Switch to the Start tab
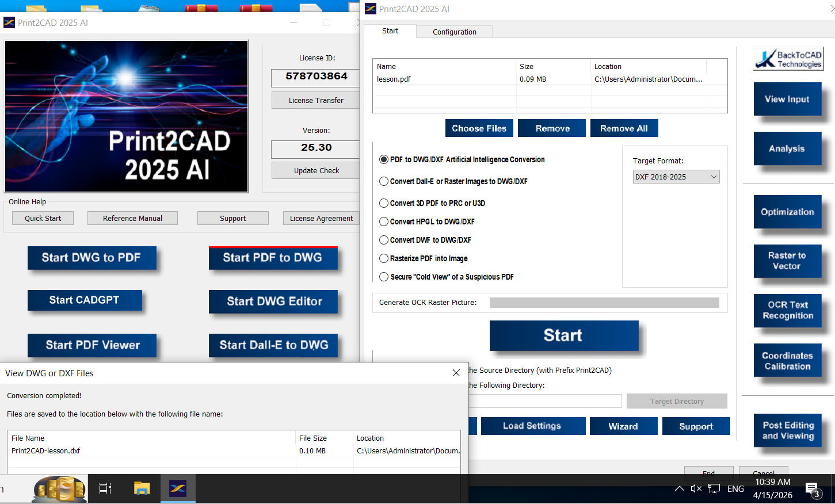The image size is (835, 504). tap(390, 31)
